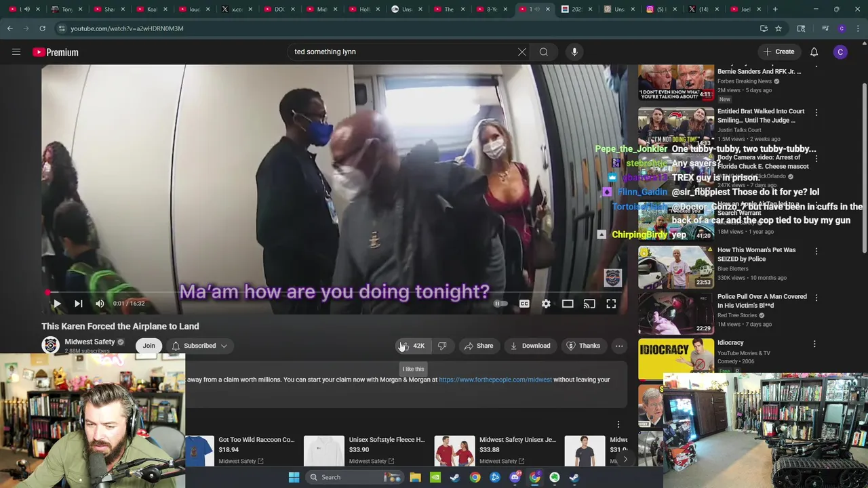Open options for Idiocracy listing
This screenshot has width=868, height=488.
click(x=814, y=344)
